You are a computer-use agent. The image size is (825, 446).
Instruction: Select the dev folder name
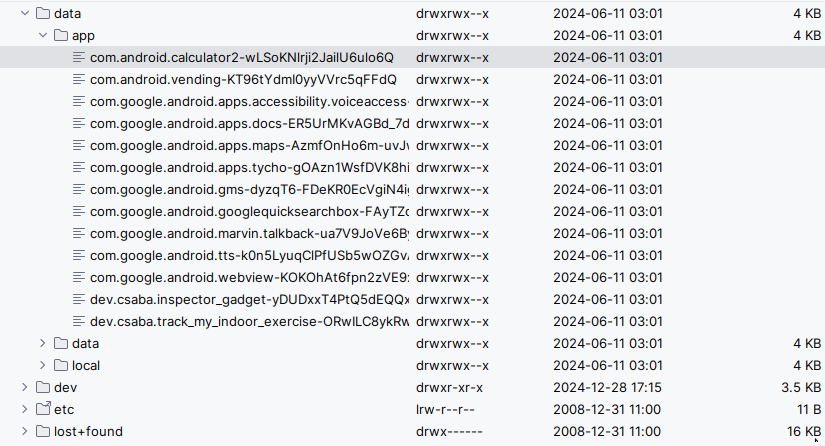pyautogui.click(x=65, y=388)
